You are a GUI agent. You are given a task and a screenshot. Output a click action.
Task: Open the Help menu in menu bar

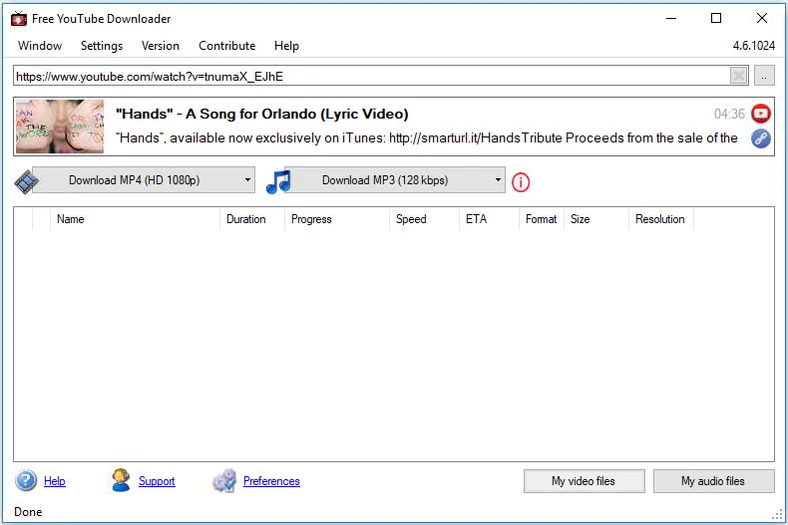pyautogui.click(x=286, y=46)
